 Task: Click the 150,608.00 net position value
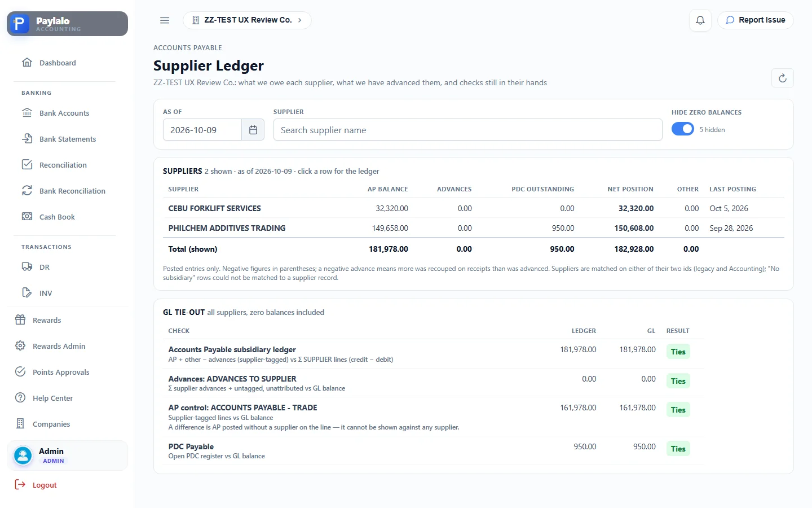tap(634, 228)
